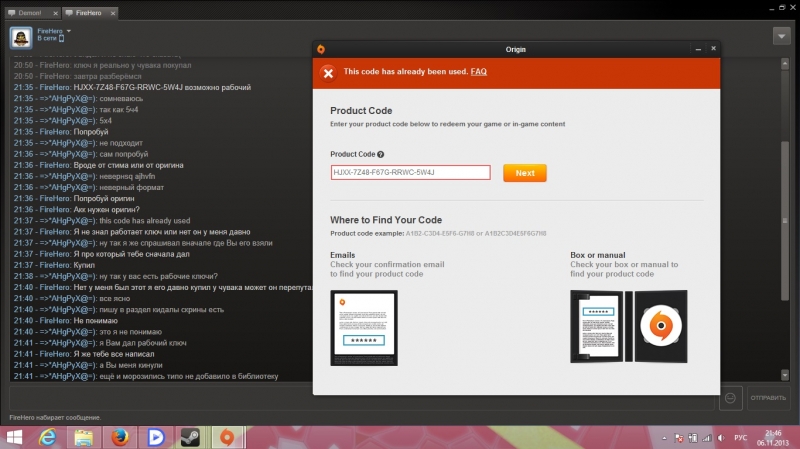Click the red error X icon
The height and width of the screenshot is (449, 800).
[328, 73]
